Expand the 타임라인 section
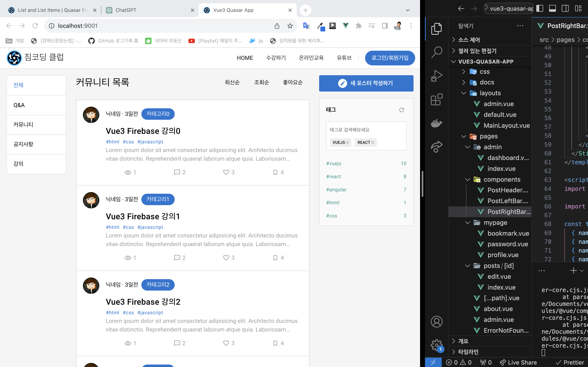This screenshot has height=367, width=588. [x=490, y=352]
